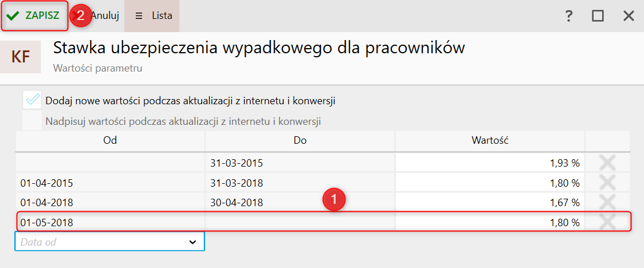Click the KF module icon
Screen dimensions: 644x268
point(21,57)
